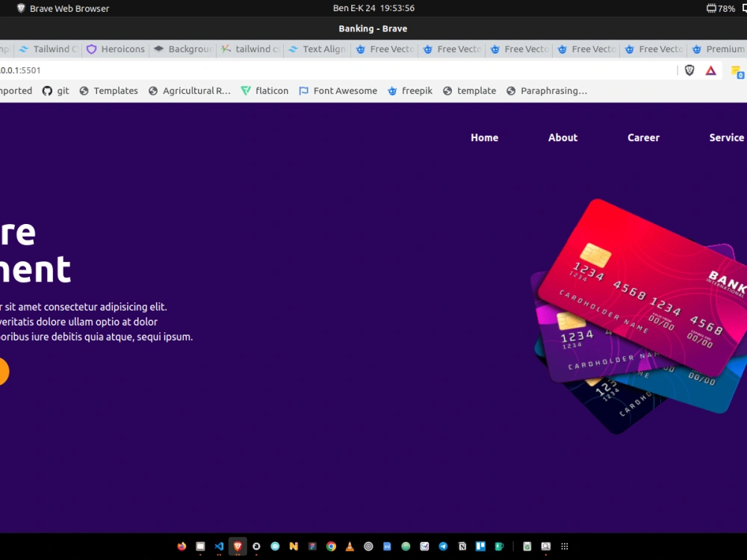Open the Font Awesome bookmark
Viewport: 747px width, 560px height.
coord(338,90)
